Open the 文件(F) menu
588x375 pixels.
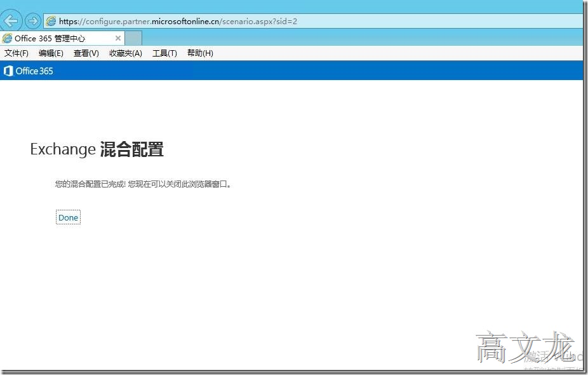click(x=16, y=53)
